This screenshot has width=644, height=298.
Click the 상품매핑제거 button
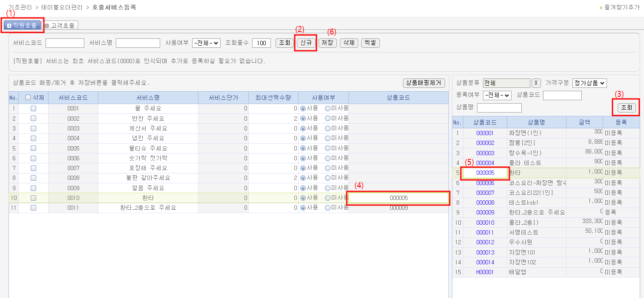pyautogui.click(x=424, y=83)
